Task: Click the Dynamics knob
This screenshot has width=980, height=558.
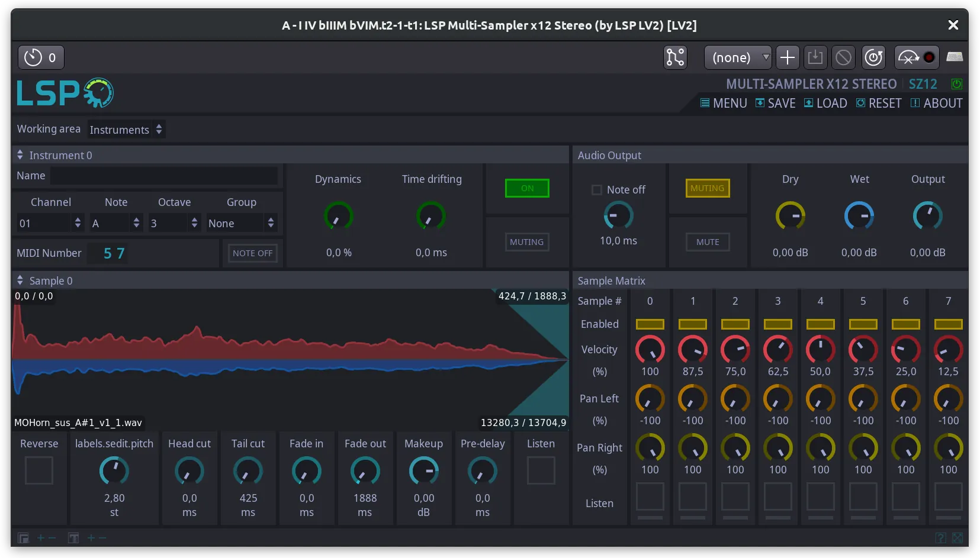Action: (338, 216)
